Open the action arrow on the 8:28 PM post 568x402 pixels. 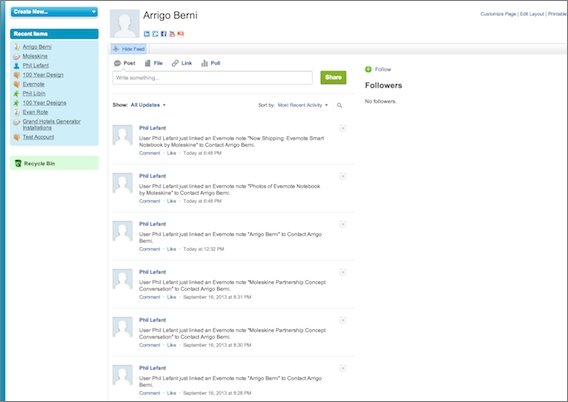tap(343, 368)
